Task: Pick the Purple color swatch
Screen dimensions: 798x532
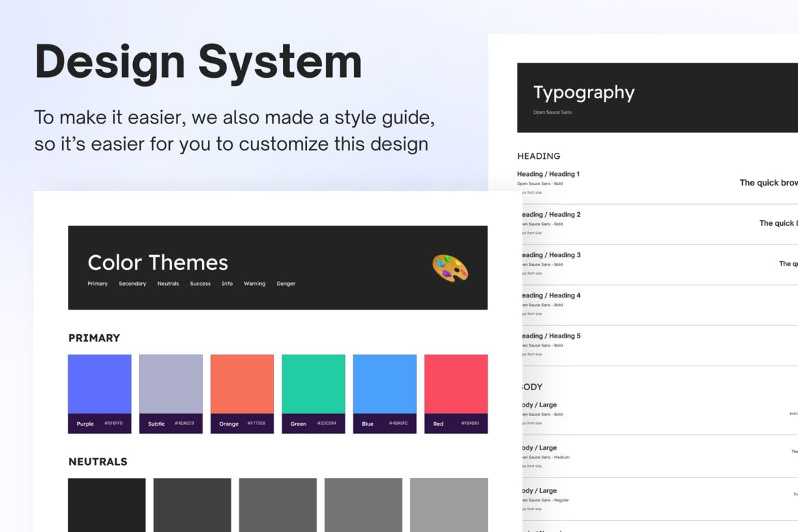Action: pos(100,384)
